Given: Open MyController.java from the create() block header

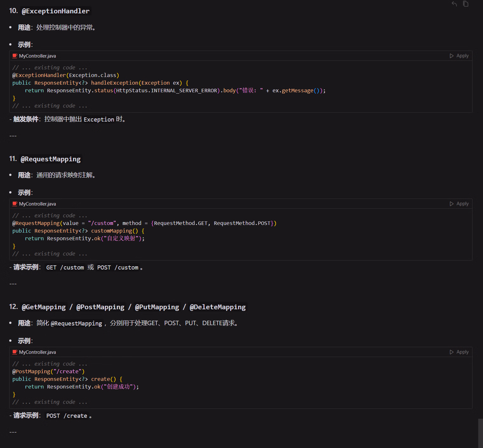Looking at the screenshot, I should 37,352.
